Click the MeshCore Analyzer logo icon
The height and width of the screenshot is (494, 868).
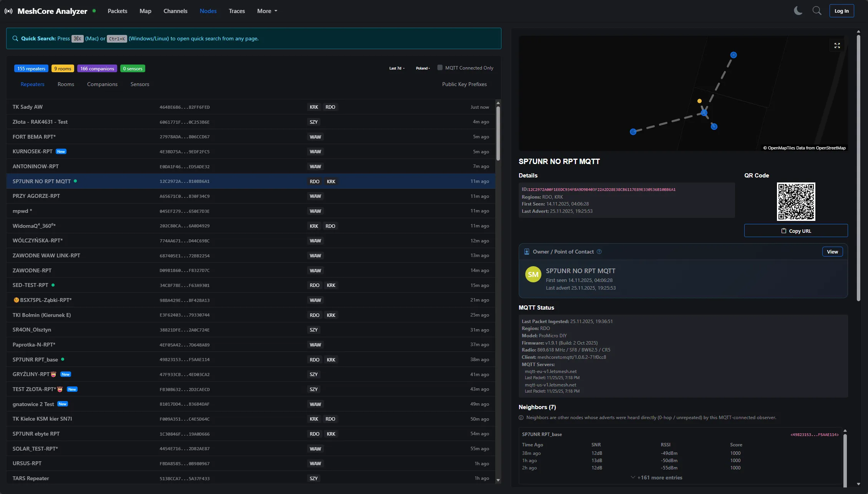coord(8,11)
